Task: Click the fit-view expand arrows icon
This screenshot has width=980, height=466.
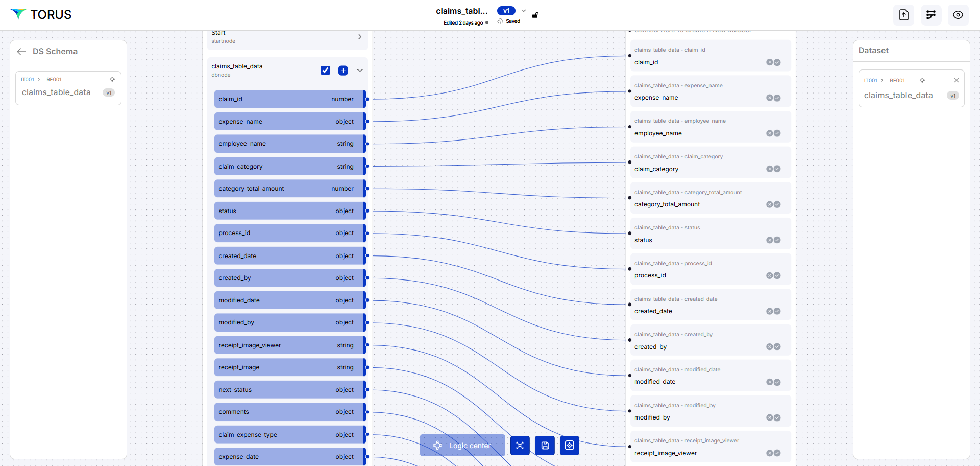Action: pos(520,446)
